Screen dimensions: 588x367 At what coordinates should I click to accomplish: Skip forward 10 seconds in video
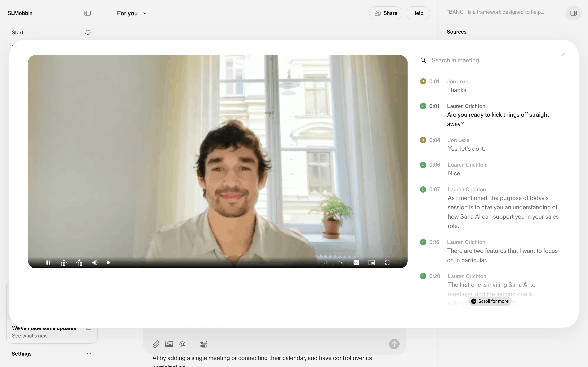click(x=80, y=263)
